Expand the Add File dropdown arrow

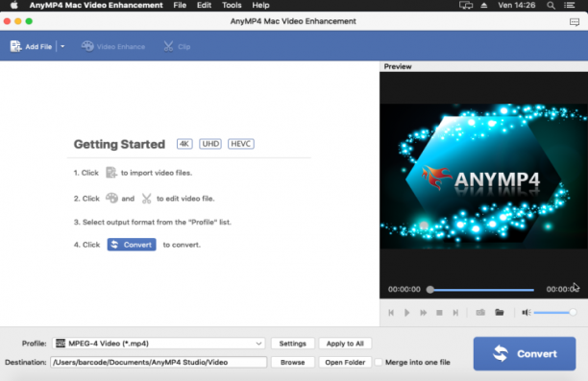coord(62,46)
